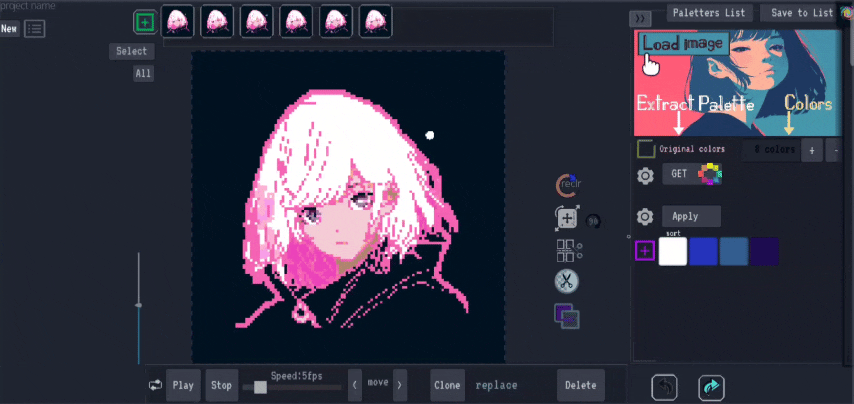This screenshot has width=854, height=404.
Task: Click the color wheel icon beside Save to List
Action: [x=847, y=13]
